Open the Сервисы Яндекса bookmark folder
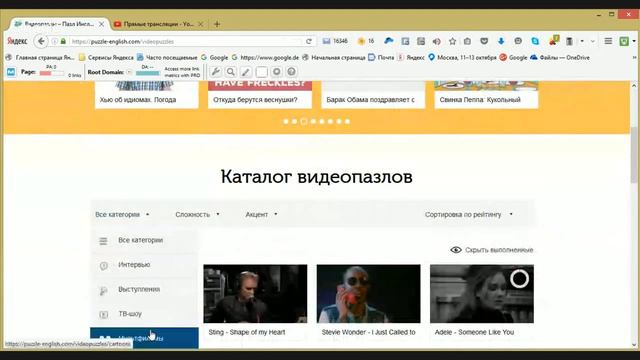The image size is (640, 360). 106,58
